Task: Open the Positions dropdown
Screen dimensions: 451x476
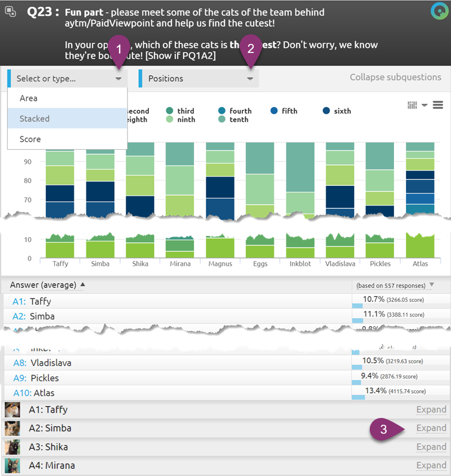Action: click(198, 79)
